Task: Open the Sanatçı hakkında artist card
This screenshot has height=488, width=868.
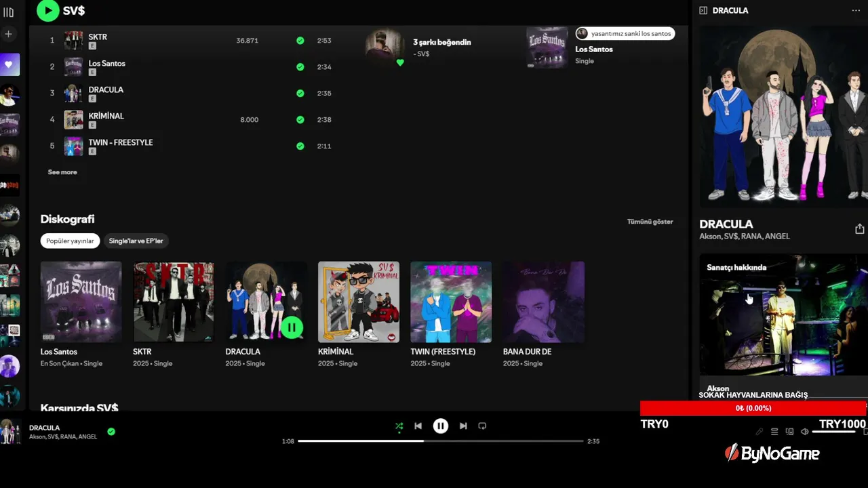Action: coord(784,314)
